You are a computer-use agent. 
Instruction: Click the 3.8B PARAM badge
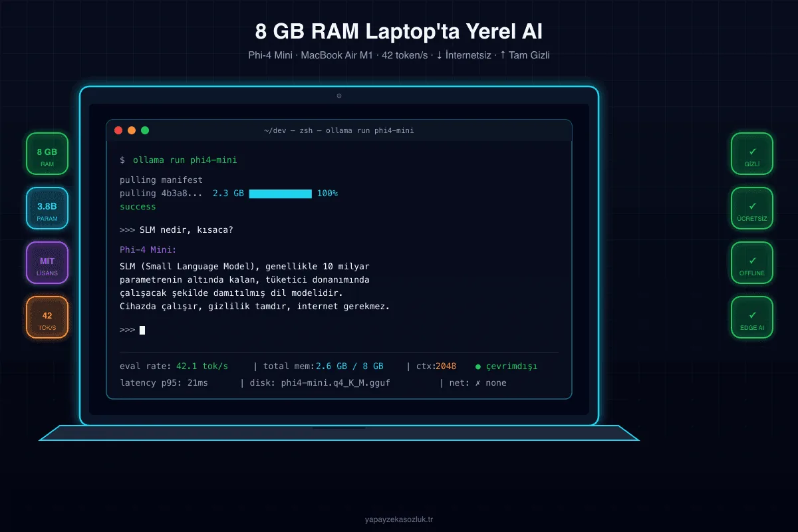tap(47, 208)
